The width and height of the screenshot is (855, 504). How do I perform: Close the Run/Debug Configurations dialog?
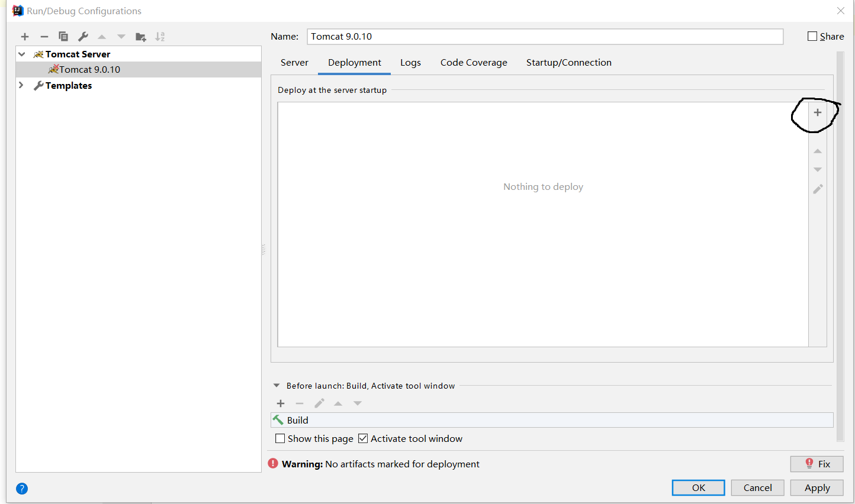click(841, 11)
